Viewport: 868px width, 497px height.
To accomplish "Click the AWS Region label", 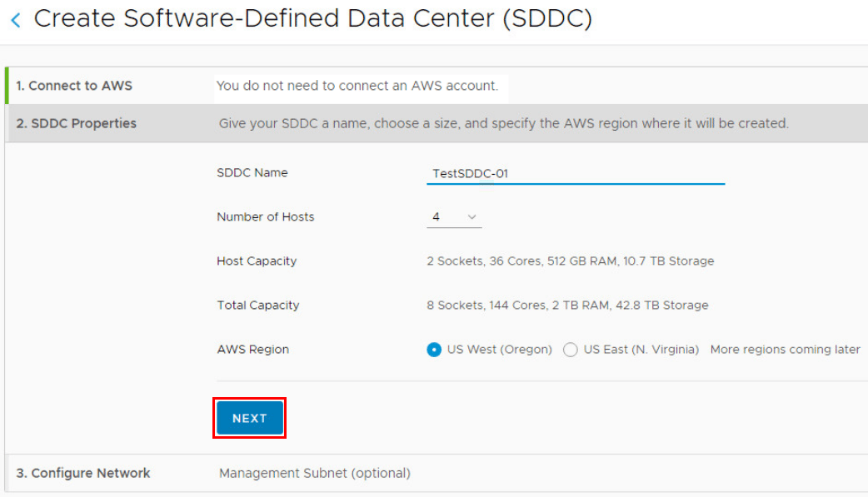I will (253, 350).
